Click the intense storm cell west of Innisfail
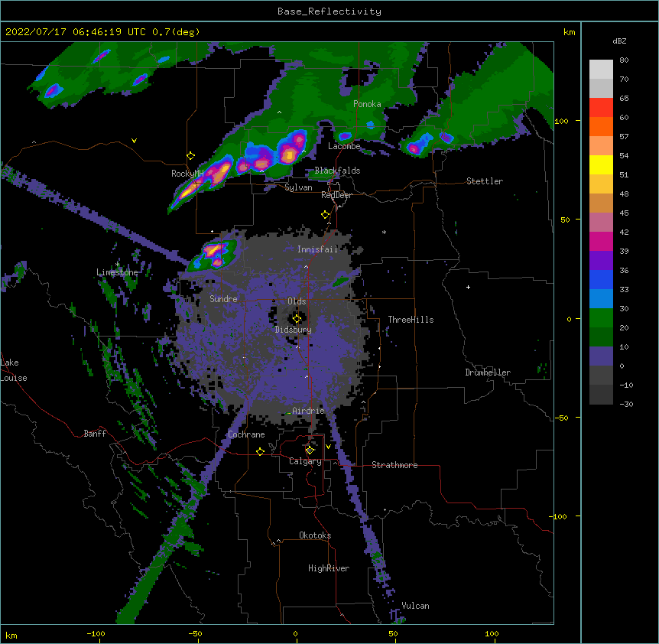Viewport: 659px width, 644px height. tap(213, 255)
